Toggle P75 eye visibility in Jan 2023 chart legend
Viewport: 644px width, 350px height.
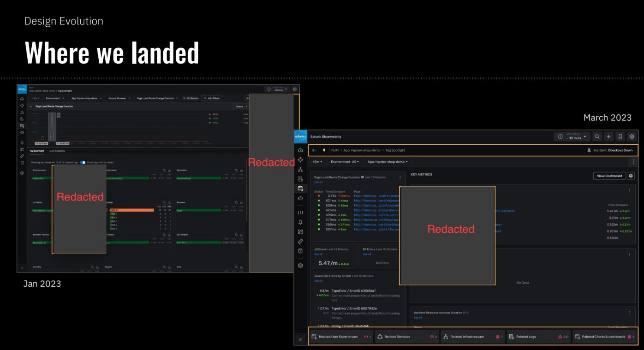[x=210, y=119]
